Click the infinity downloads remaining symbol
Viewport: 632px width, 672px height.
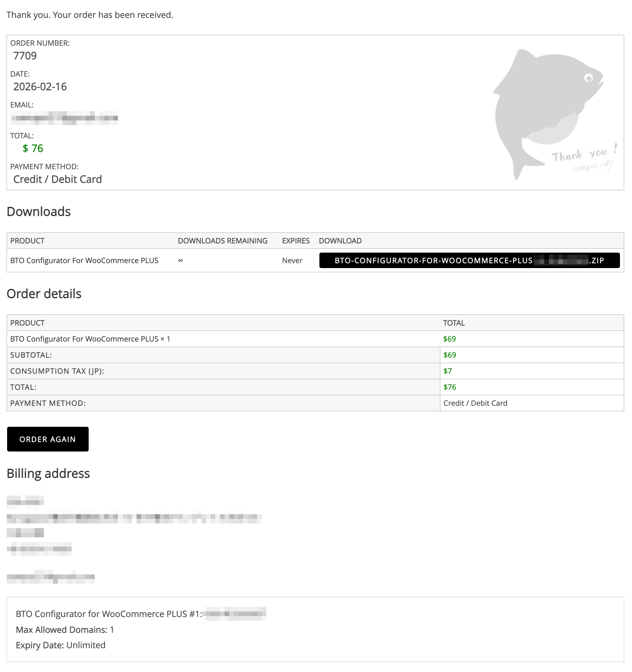point(180,261)
